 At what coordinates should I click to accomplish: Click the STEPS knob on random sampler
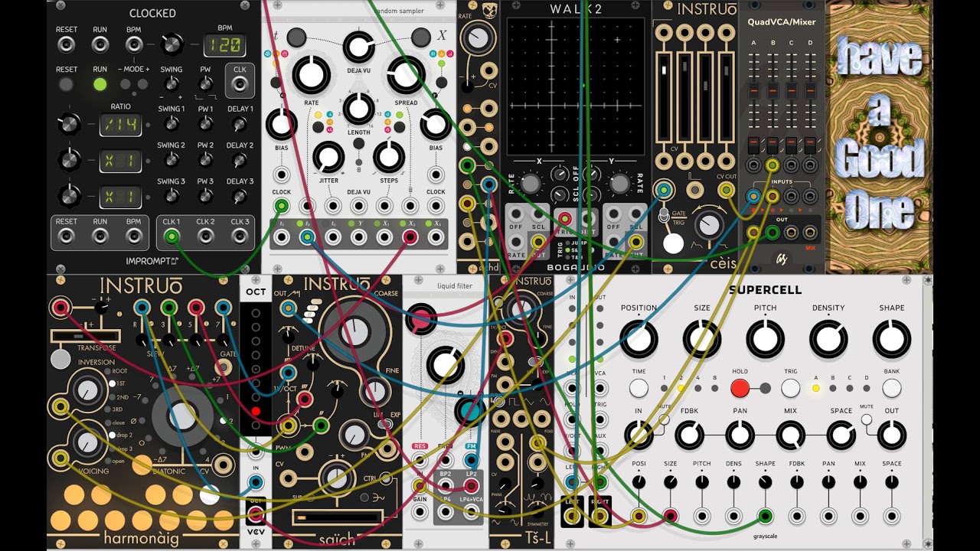tap(388, 157)
